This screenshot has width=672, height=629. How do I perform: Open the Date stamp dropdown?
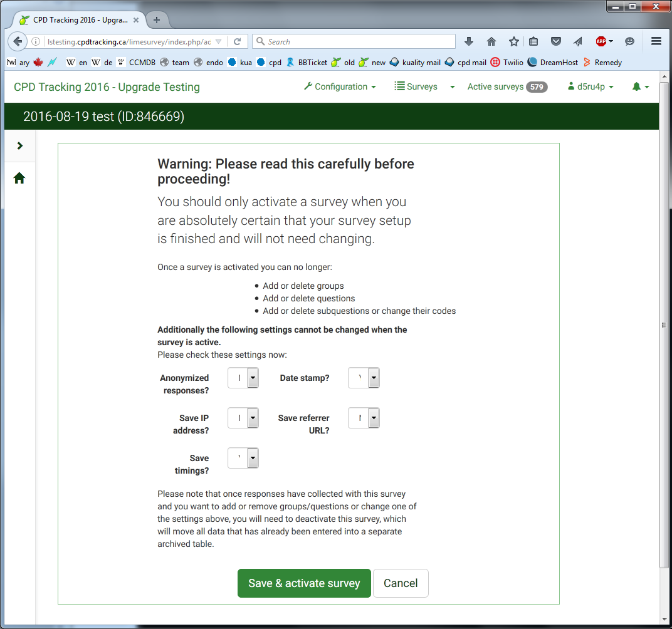[x=364, y=378]
